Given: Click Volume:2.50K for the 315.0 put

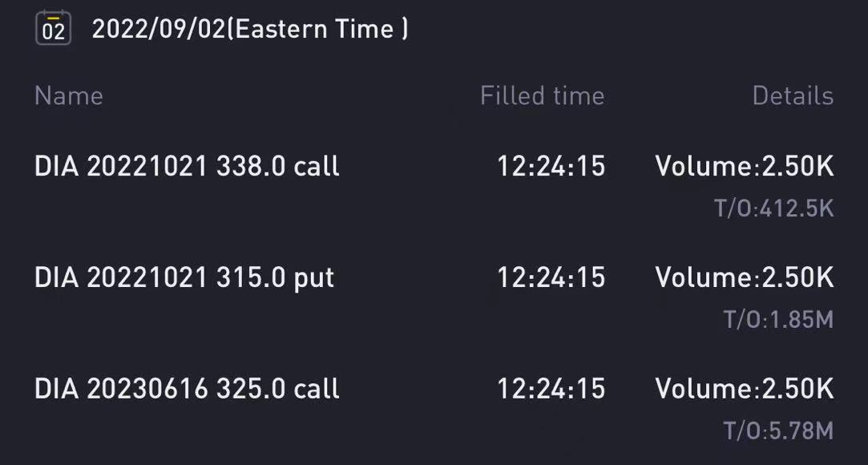Looking at the screenshot, I should point(744,277).
